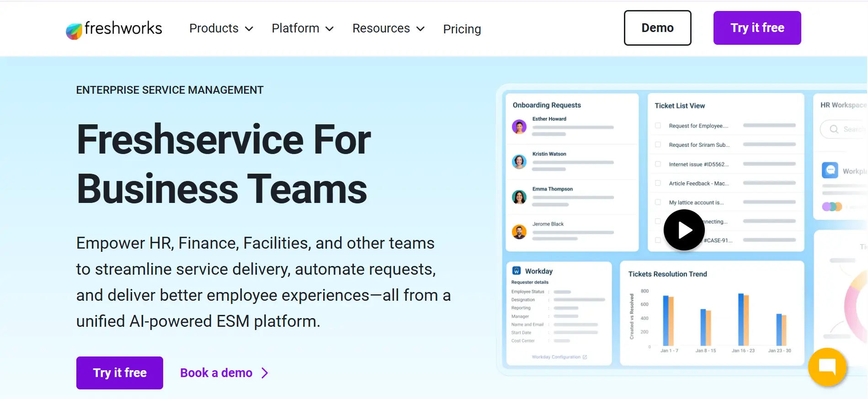The height and width of the screenshot is (399, 868).
Task: Click the Workday logo icon
Action: click(x=517, y=271)
